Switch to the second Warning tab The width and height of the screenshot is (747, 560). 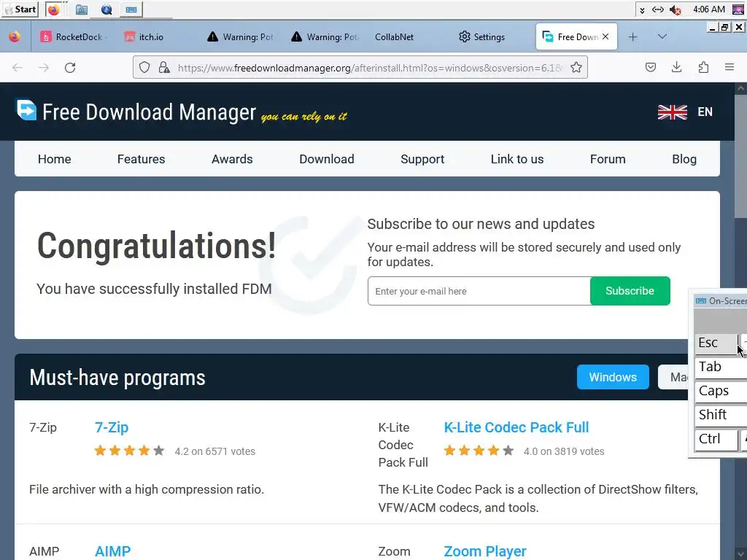point(325,36)
